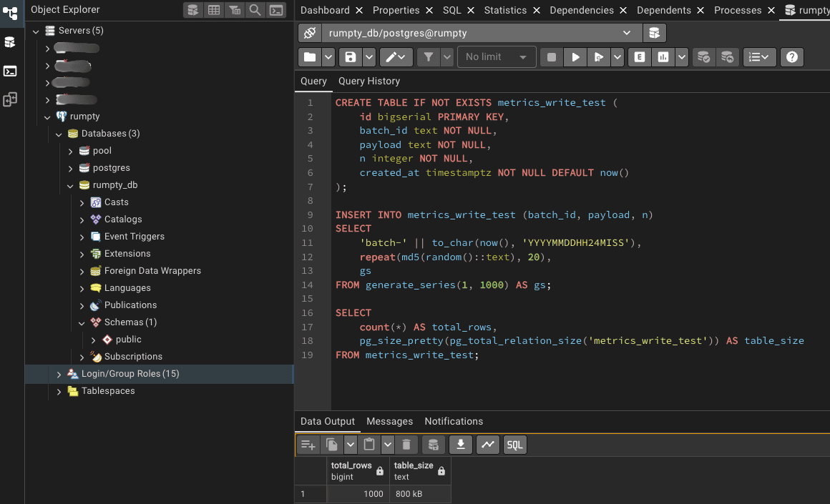Viewport: 830px width, 504px height.
Task: Launch PSQL tool from Object Explorer toolbar
Action: [x=276, y=10]
